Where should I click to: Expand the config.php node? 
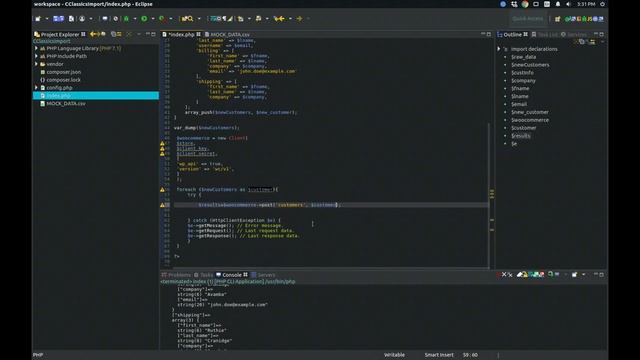[36, 88]
